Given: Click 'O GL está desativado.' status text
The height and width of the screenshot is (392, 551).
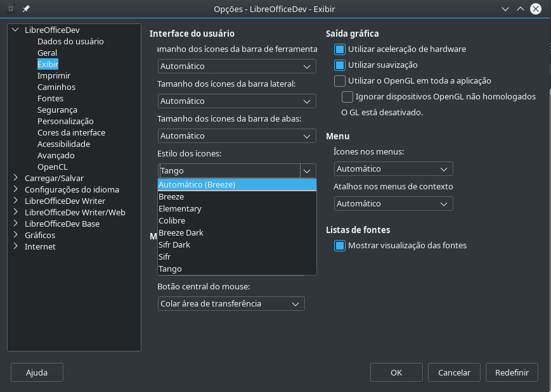Looking at the screenshot, I should [x=382, y=112].
